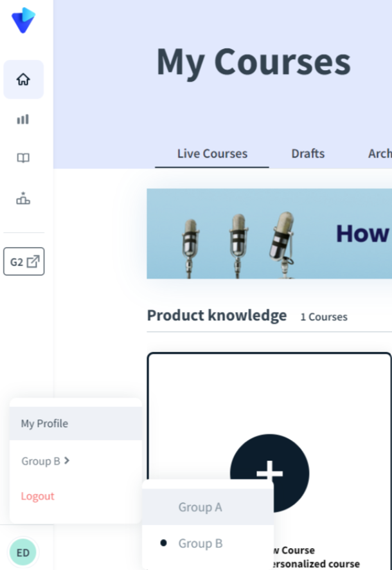Click the plus icon to add course

point(270,473)
